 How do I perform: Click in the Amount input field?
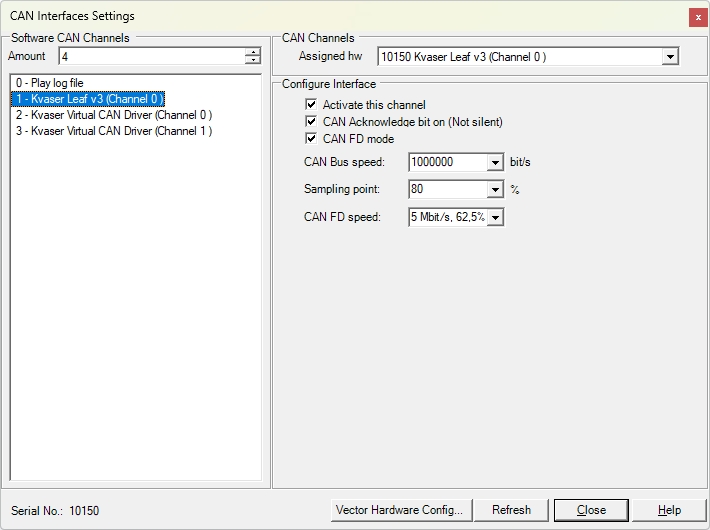point(152,57)
